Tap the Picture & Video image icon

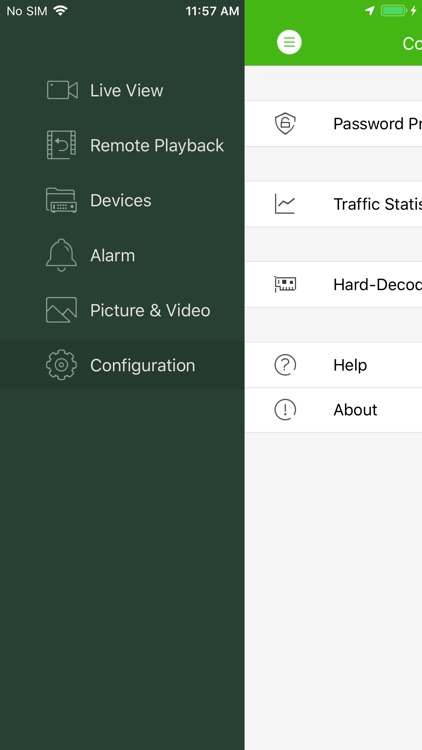point(61,310)
